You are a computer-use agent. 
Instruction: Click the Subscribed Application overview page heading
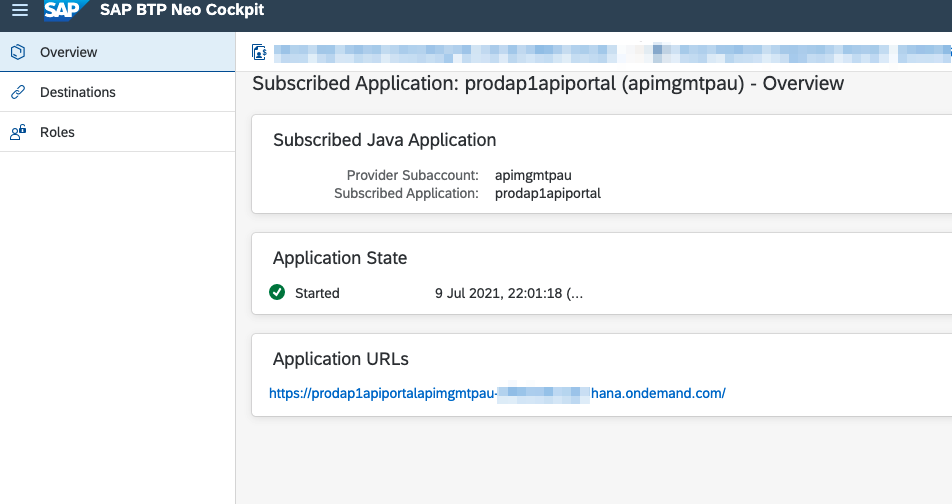548,84
